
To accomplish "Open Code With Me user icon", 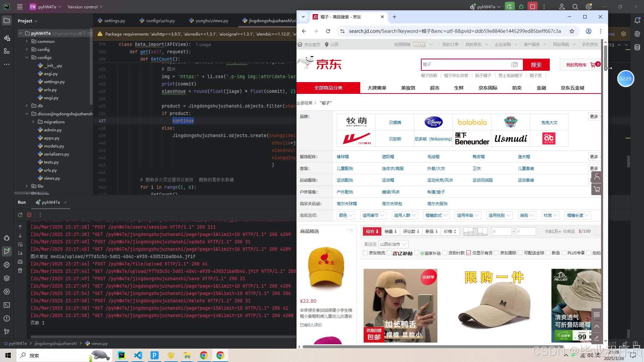I will click(x=562, y=7).
